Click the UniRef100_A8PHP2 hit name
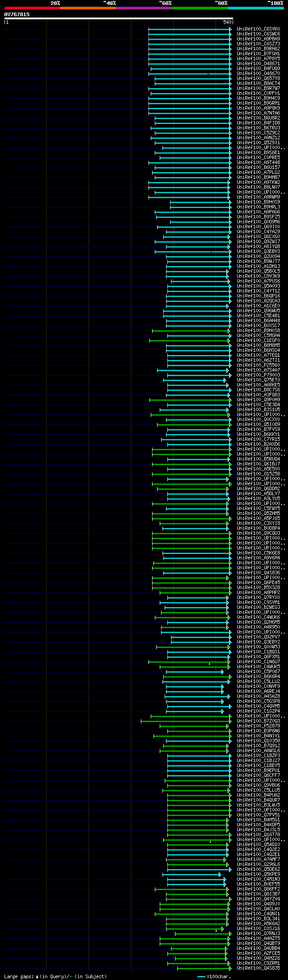288x980 pixels. point(258,592)
